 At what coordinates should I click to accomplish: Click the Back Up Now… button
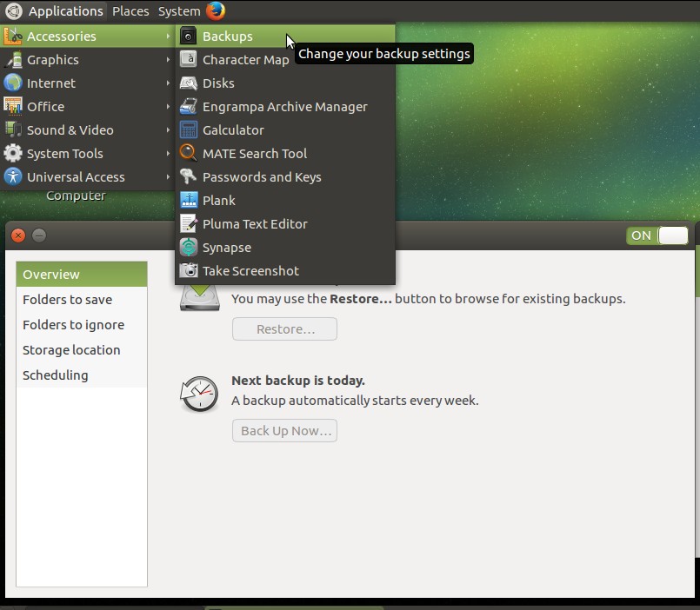[285, 431]
